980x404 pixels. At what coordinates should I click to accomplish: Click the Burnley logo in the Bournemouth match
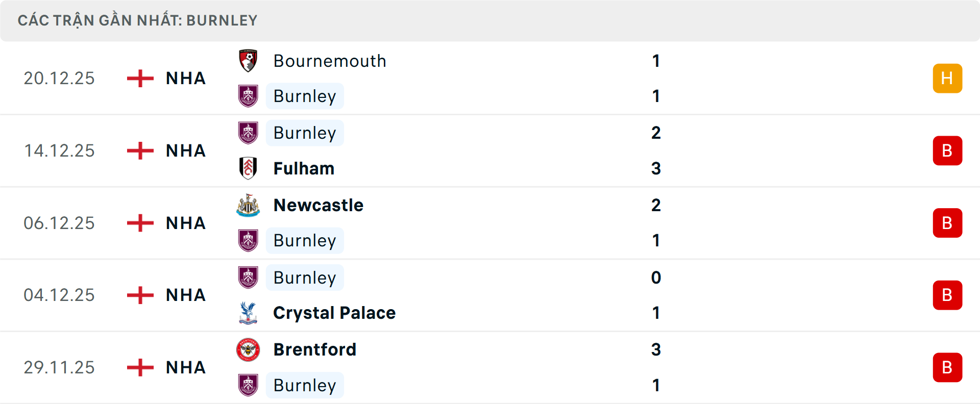[249, 96]
